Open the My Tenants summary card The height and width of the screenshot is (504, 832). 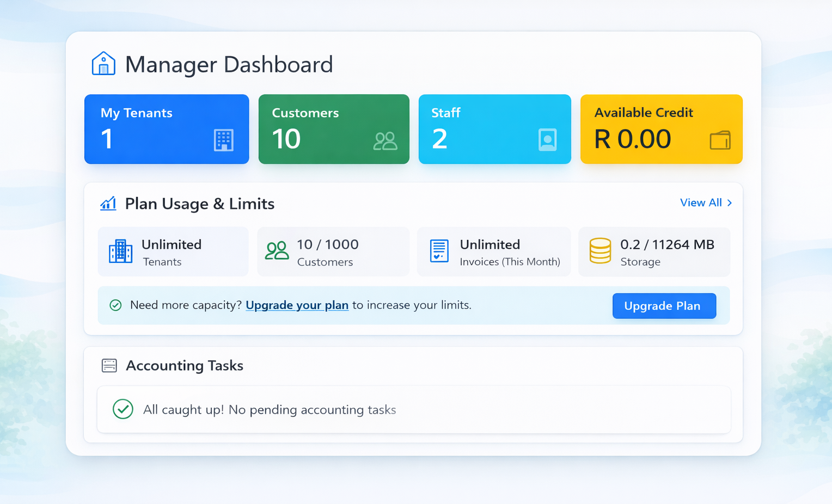click(x=166, y=129)
